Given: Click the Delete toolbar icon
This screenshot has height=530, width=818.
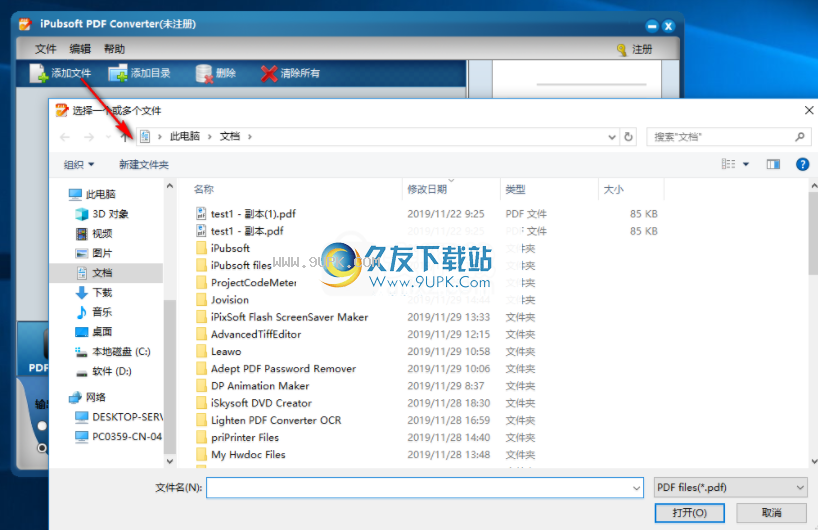Looking at the screenshot, I should pos(204,74).
